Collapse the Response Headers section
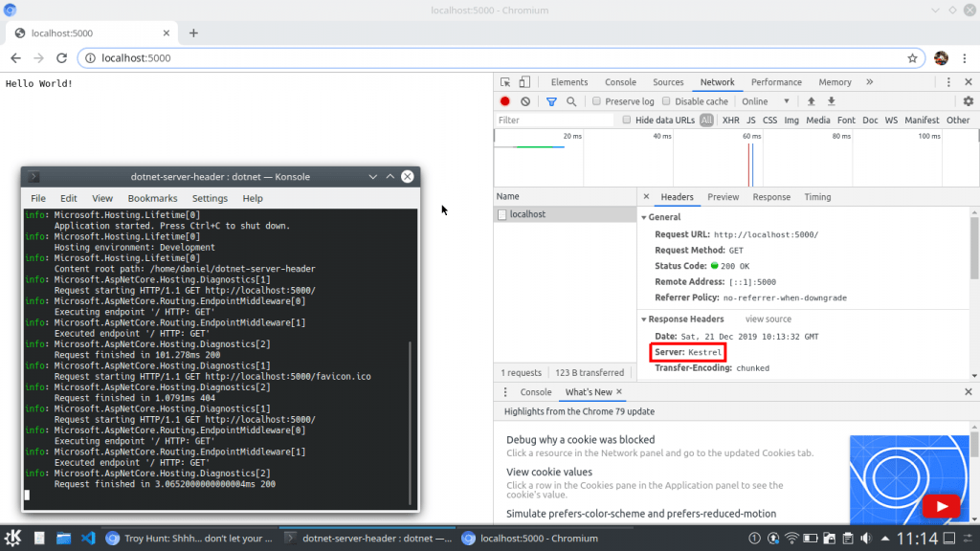The height and width of the screenshot is (551, 980). click(x=644, y=320)
